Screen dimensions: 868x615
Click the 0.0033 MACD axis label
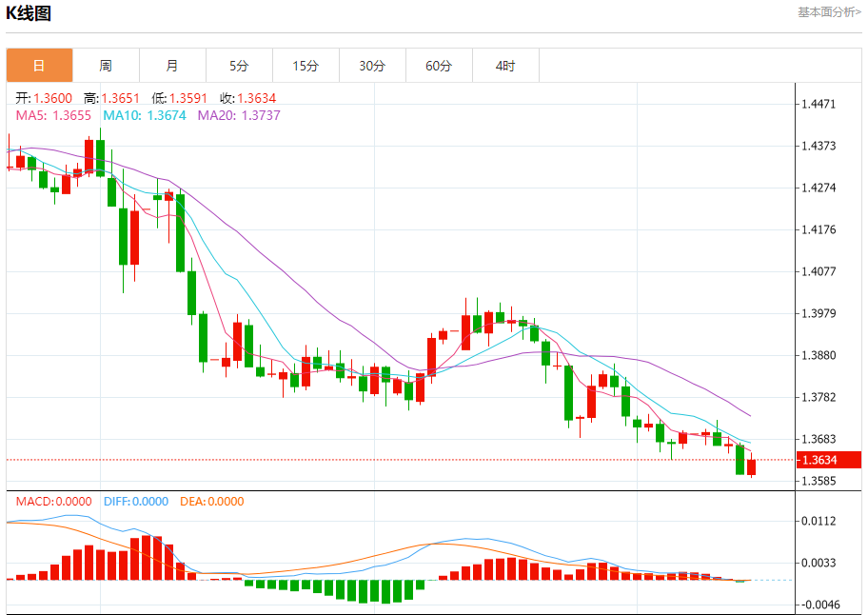pyautogui.click(x=819, y=563)
